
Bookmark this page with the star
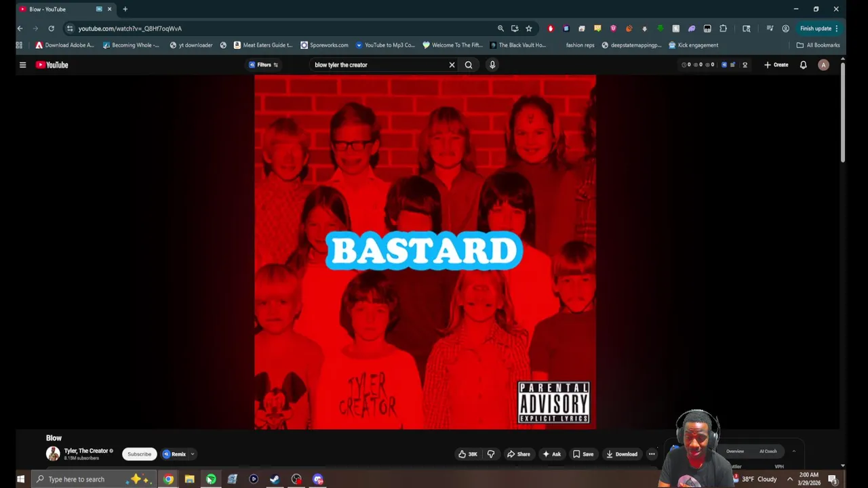(x=529, y=28)
